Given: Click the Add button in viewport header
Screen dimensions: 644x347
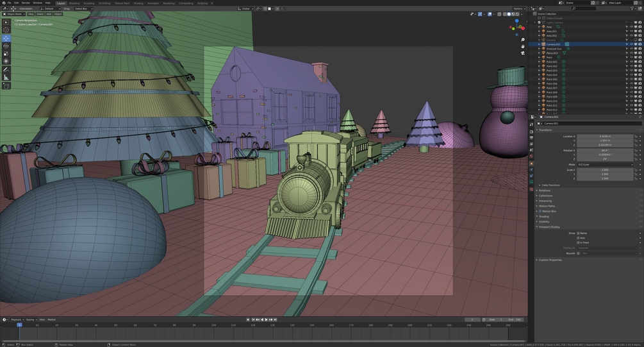Looking at the screenshot, I should (49, 14).
